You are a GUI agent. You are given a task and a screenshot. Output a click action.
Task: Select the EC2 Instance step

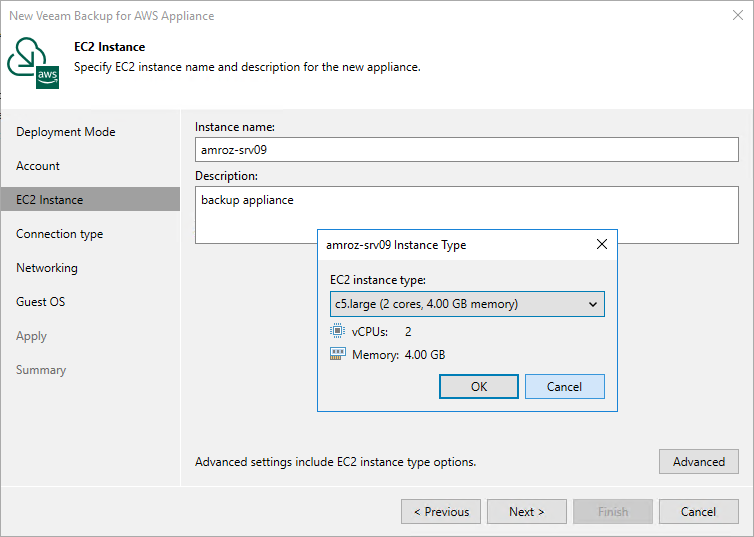tap(90, 200)
